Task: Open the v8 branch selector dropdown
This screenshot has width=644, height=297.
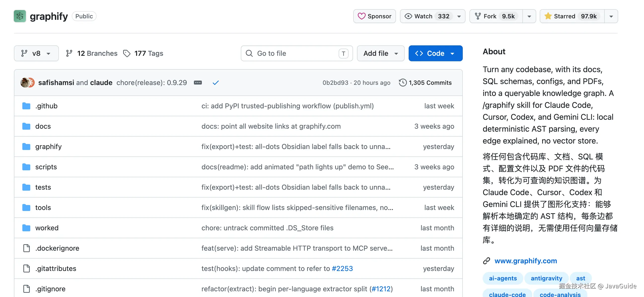Action: (x=36, y=53)
